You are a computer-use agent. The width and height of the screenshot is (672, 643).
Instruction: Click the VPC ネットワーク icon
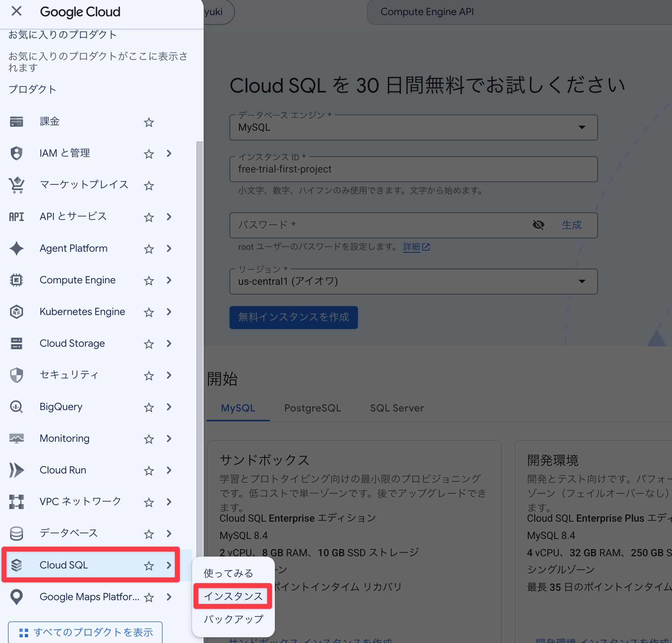(17, 502)
